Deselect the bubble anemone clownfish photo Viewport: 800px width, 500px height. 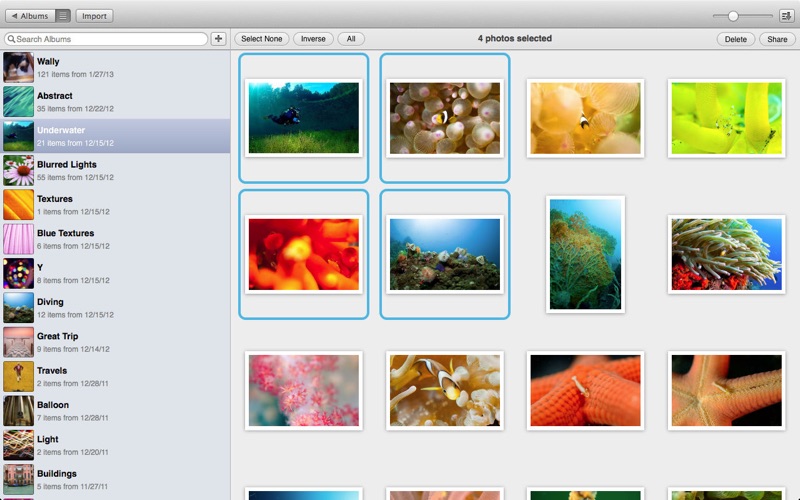445,118
